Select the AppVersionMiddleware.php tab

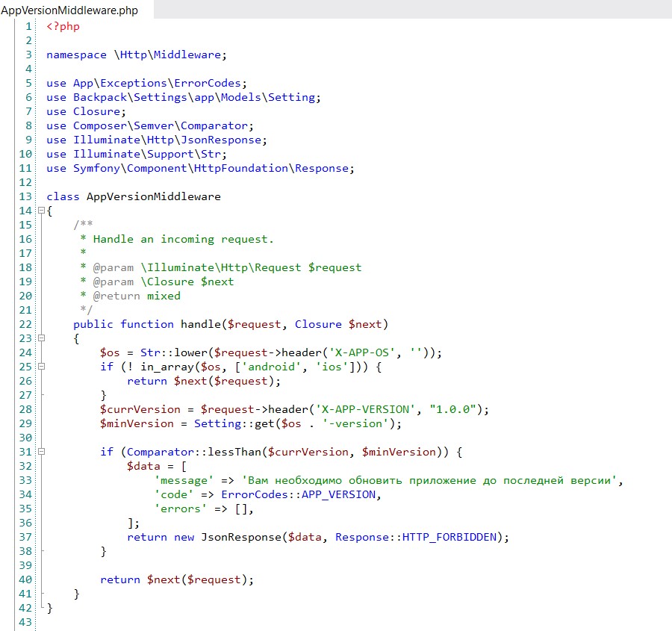[72, 10]
